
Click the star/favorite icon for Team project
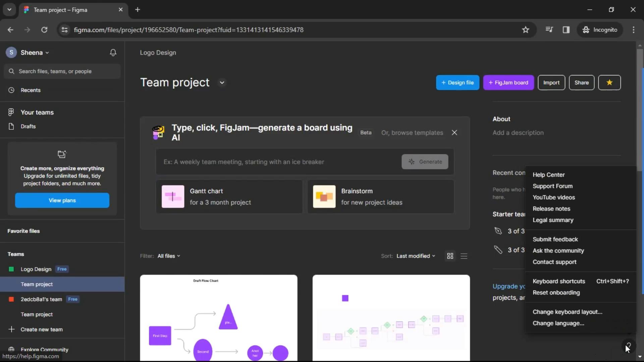pyautogui.click(x=609, y=83)
